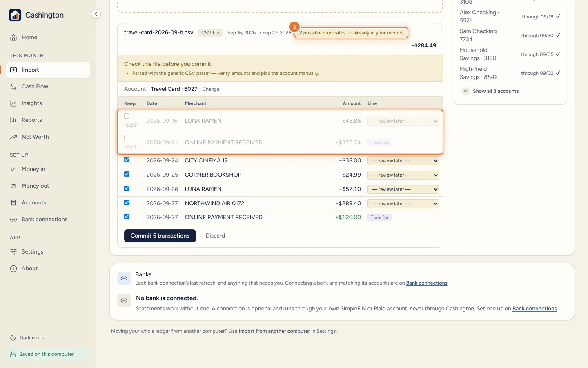Tick the Keep checkbox for LUNA RAMEN -$45.86
This screenshot has width=588, height=368.
127,116
